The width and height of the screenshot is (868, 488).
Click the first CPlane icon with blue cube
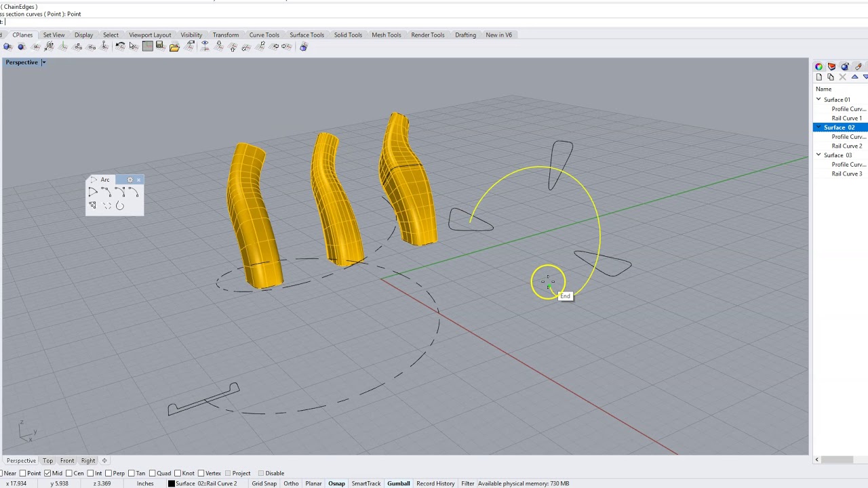pos(8,46)
